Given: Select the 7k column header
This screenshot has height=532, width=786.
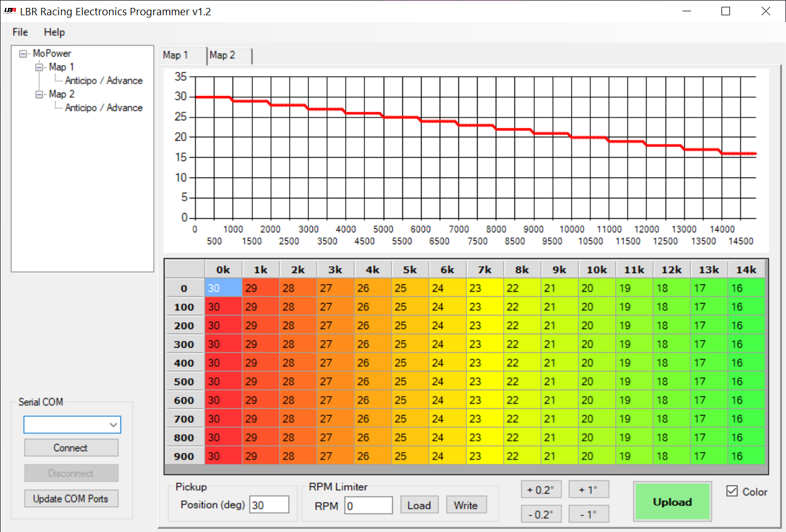Looking at the screenshot, I should 485,270.
